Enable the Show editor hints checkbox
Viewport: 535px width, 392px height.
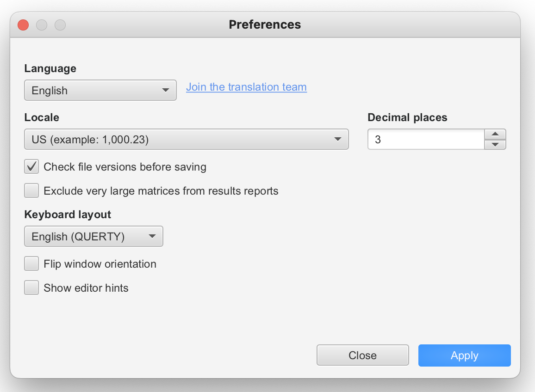click(31, 288)
